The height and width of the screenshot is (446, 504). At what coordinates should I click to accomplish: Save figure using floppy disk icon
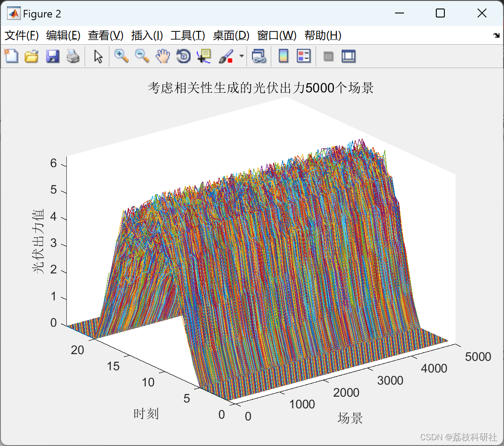tap(52, 56)
